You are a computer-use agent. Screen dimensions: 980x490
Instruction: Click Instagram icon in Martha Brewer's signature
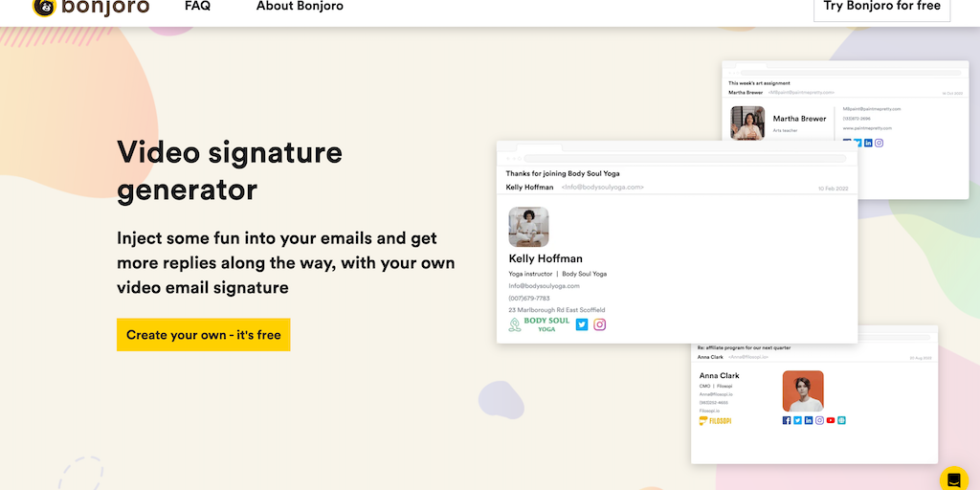point(879,144)
